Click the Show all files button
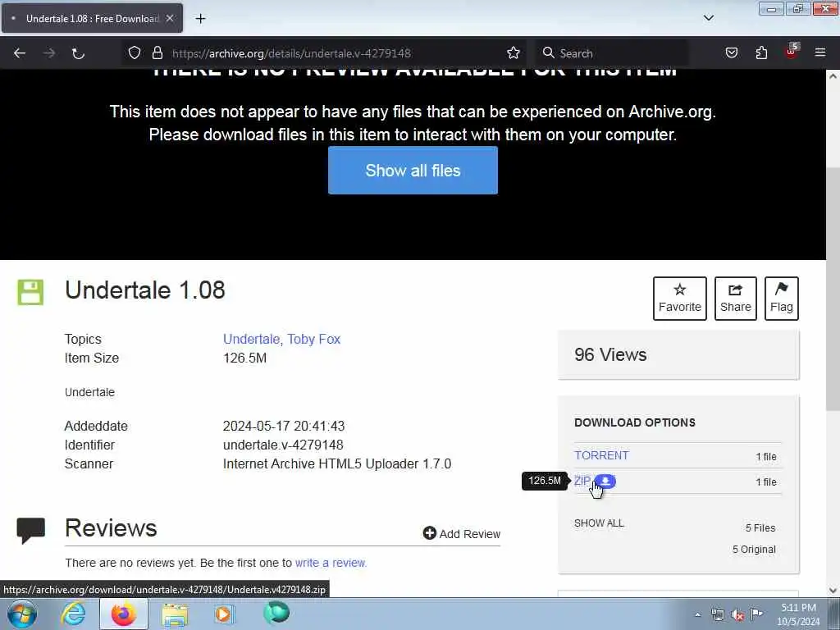Image resolution: width=840 pixels, height=630 pixels. pyautogui.click(x=413, y=171)
